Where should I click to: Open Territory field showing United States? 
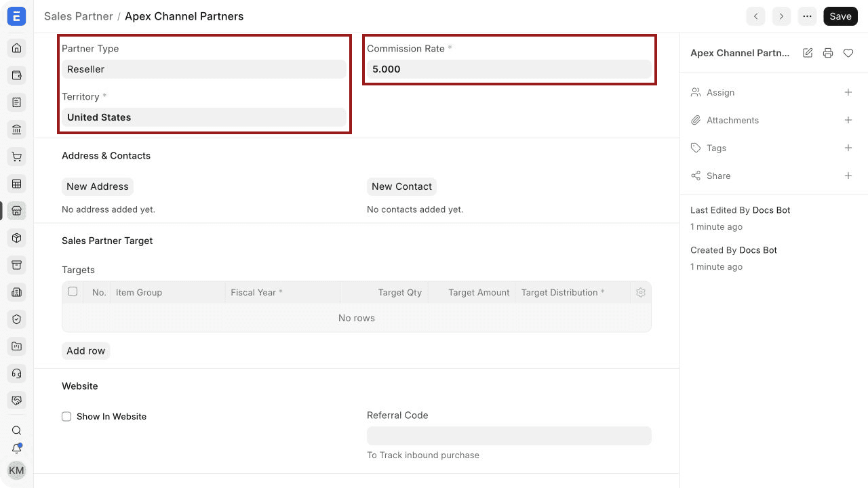204,117
